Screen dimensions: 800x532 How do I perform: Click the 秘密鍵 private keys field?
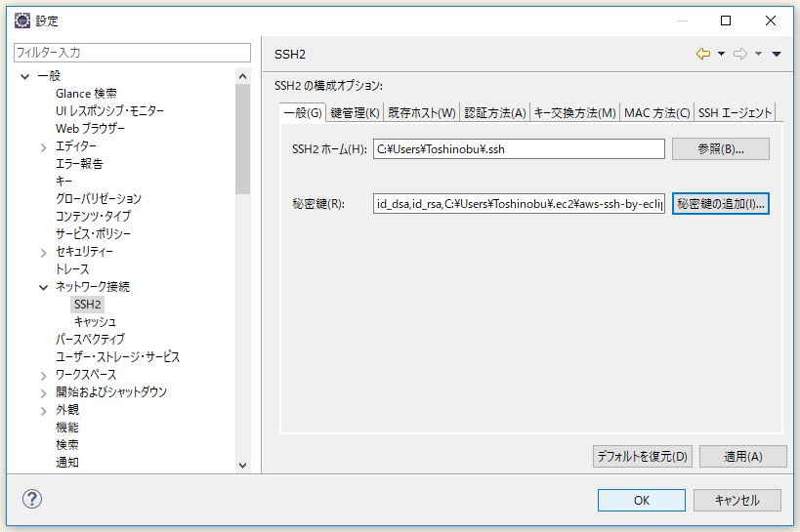pos(519,203)
